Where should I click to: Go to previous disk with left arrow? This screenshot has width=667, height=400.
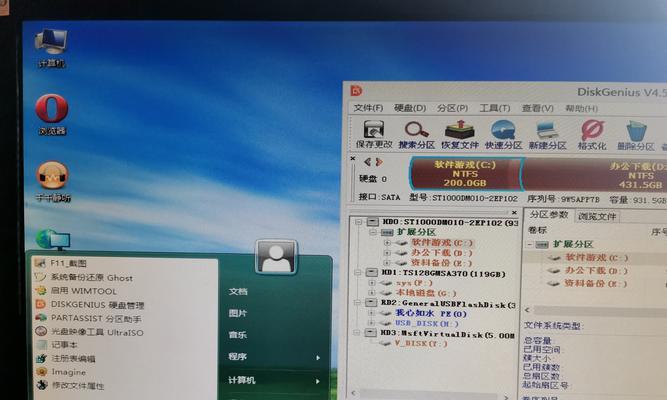pyautogui.click(x=368, y=162)
